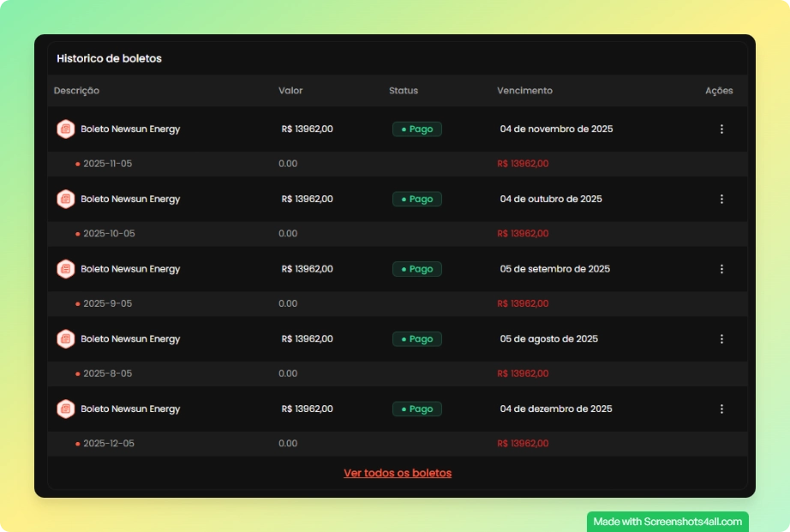The width and height of the screenshot is (790, 532).
Task: Click boleto icon for December 2025 row
Action: point(66,409)
